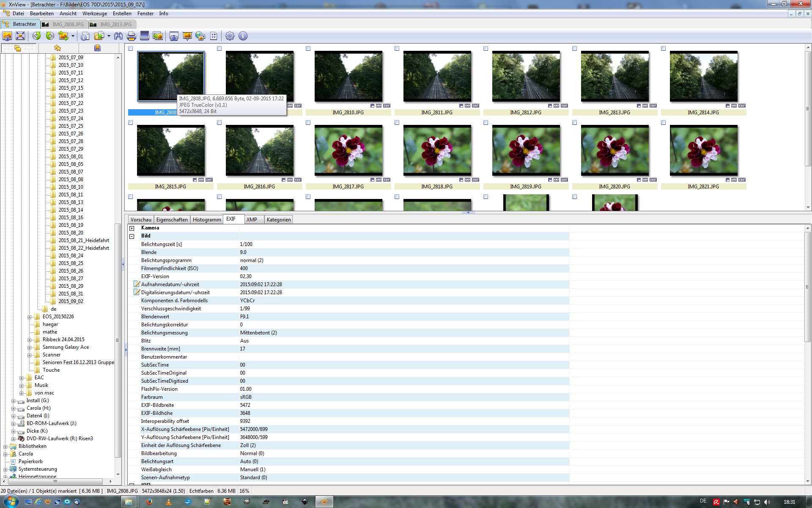This screenshot has height=508, width=812.
Task: Click the fullscreen view toolbar icon
Action: (20, 36)
